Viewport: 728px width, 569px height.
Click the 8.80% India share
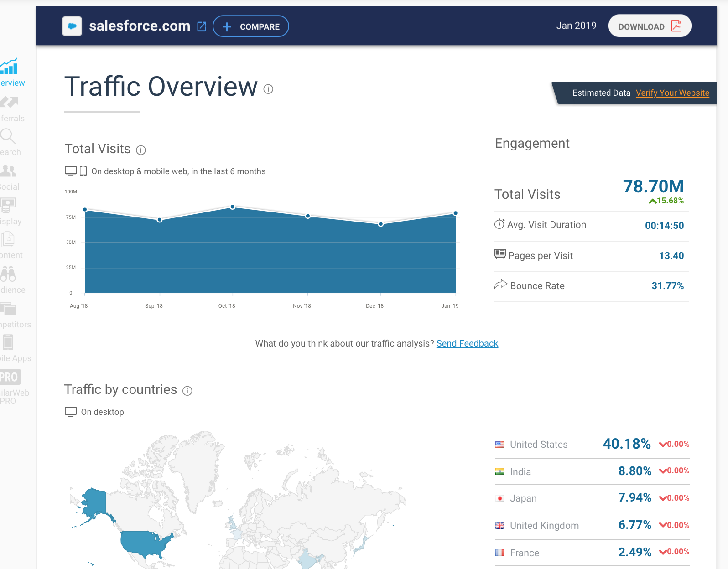tap(634, 471)
